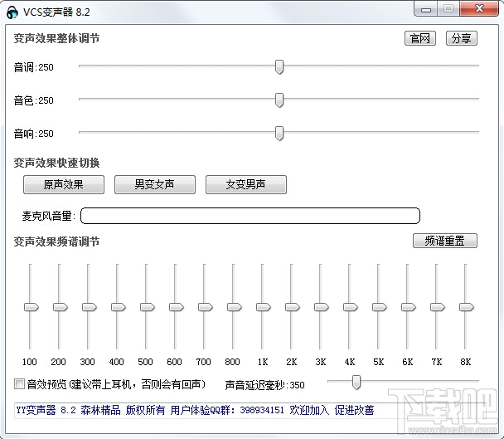504x439 pixels.
Task: Click the VCS headphone app icon
Action: pyautogui.click(x=12, y=12)
